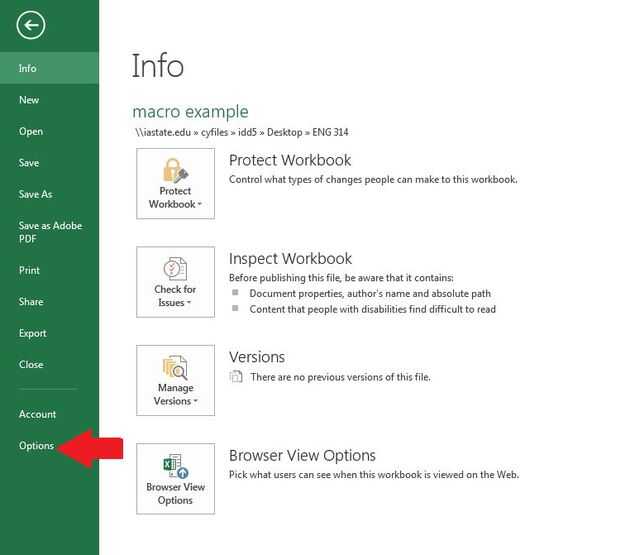
Task: Click the macro example workbook title
Action: (190, 112)
